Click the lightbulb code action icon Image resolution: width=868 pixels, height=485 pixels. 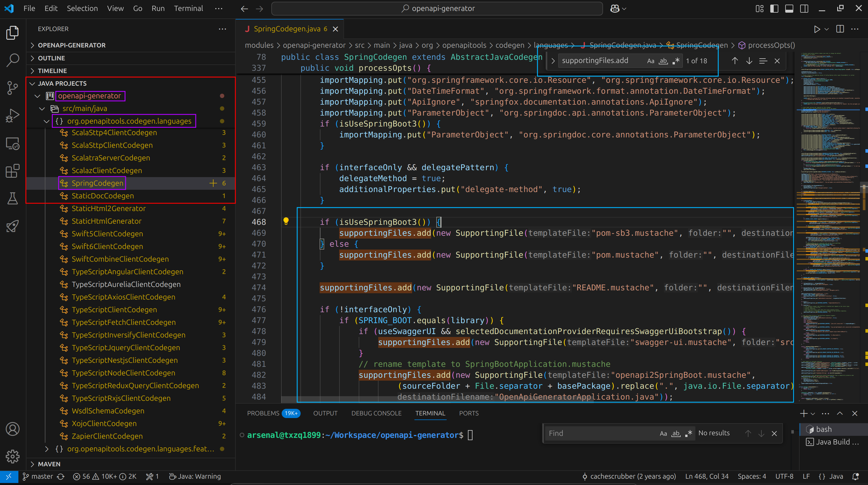coord(286,221)
